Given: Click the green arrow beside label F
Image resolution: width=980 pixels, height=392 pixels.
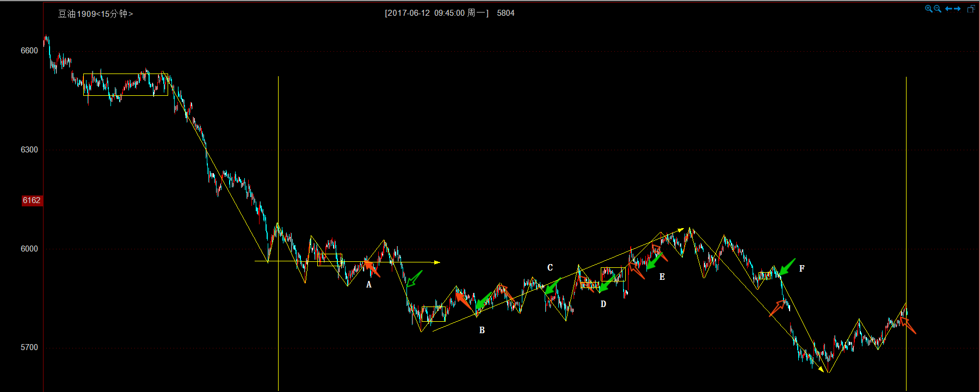Looking at the screenshot, I should (x=787, y=267).
